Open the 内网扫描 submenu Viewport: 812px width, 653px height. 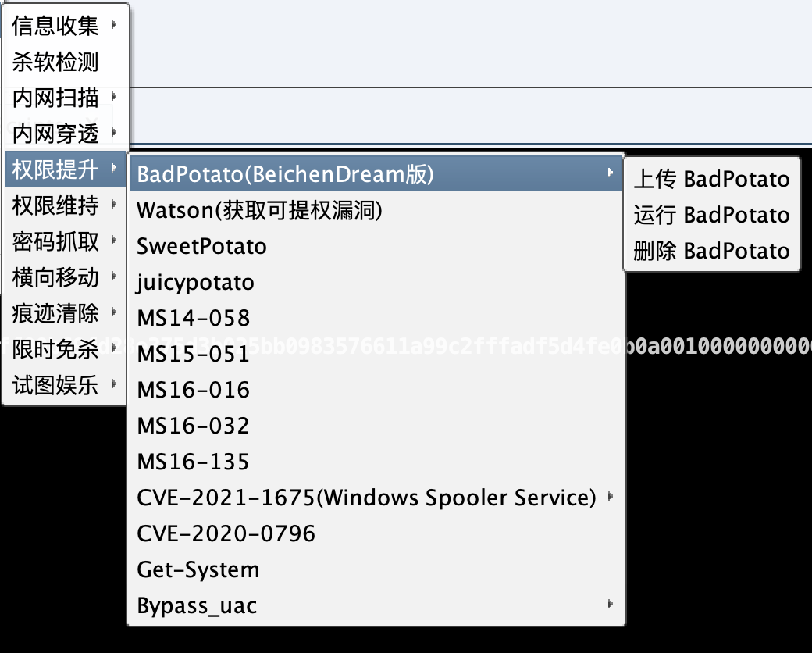(66, 98)
